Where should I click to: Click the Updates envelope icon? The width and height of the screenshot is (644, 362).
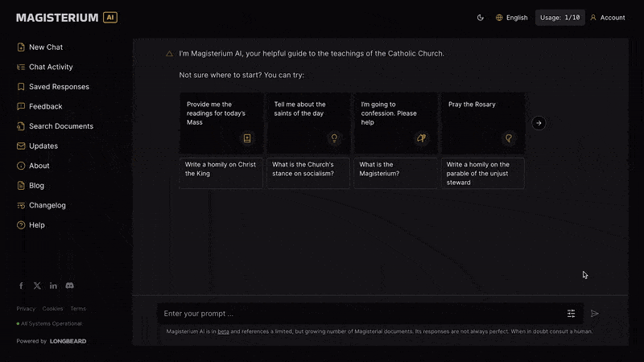click(x=21, y=146)
